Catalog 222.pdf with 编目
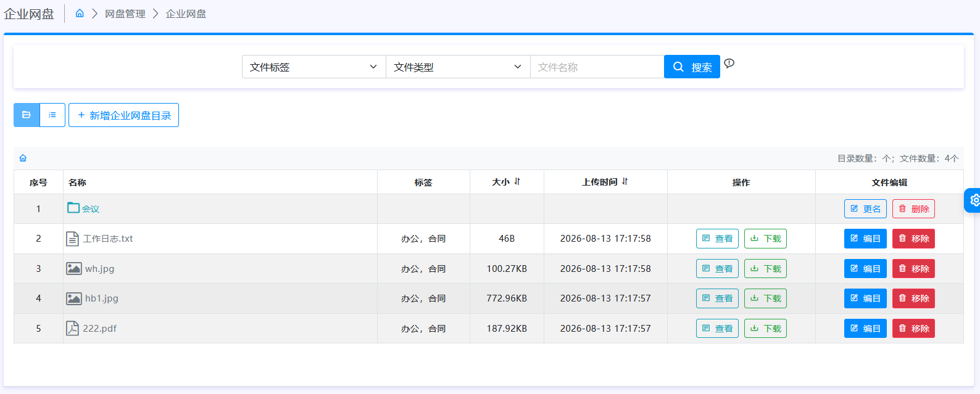This screenshot has height=394, width=980. pos(865,329)
